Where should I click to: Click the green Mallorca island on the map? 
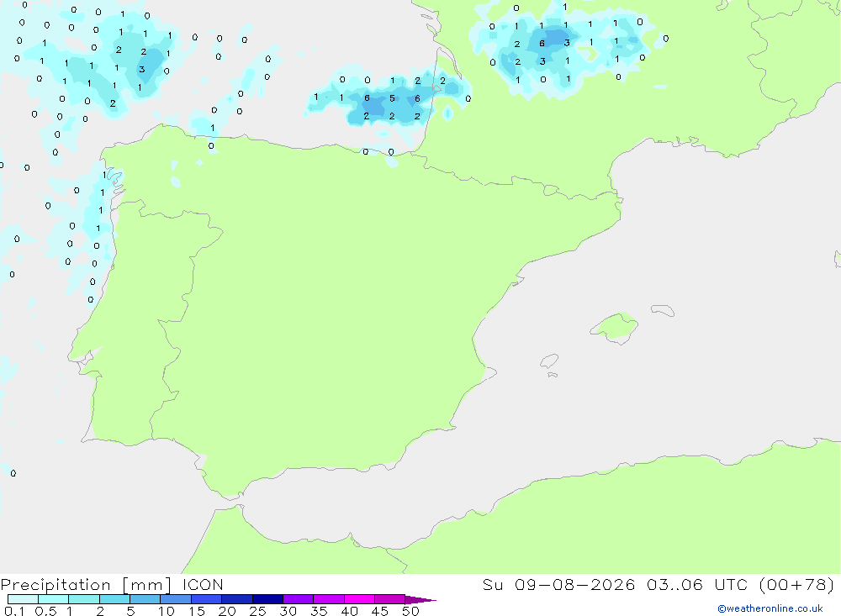[x=615, y=327]
